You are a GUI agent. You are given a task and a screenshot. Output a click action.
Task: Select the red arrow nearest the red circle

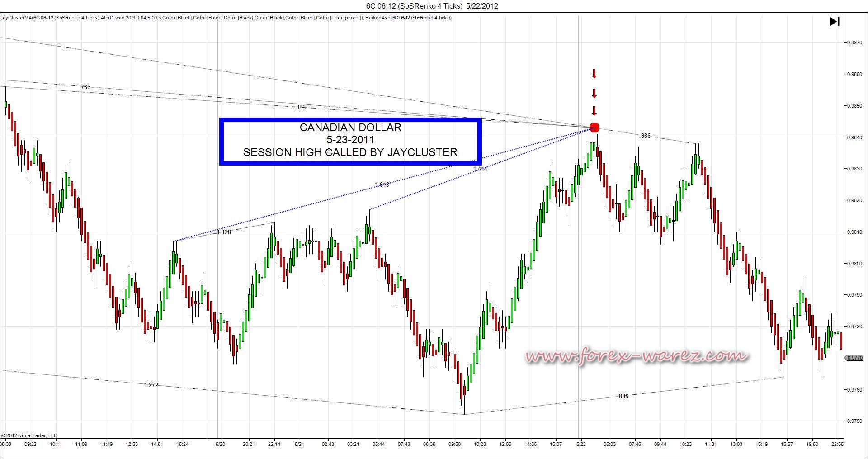point(594,111)
